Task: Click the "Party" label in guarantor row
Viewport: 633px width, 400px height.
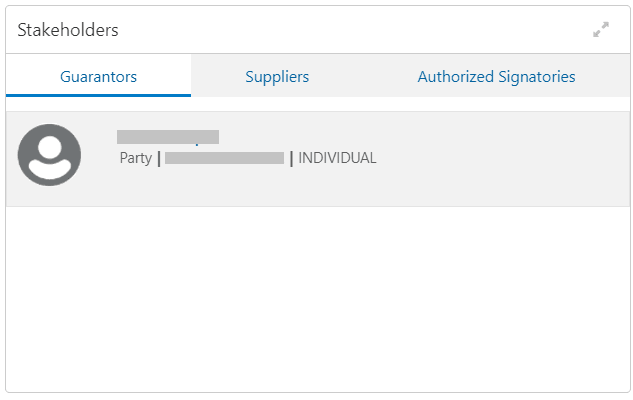Action: (135, 158)
